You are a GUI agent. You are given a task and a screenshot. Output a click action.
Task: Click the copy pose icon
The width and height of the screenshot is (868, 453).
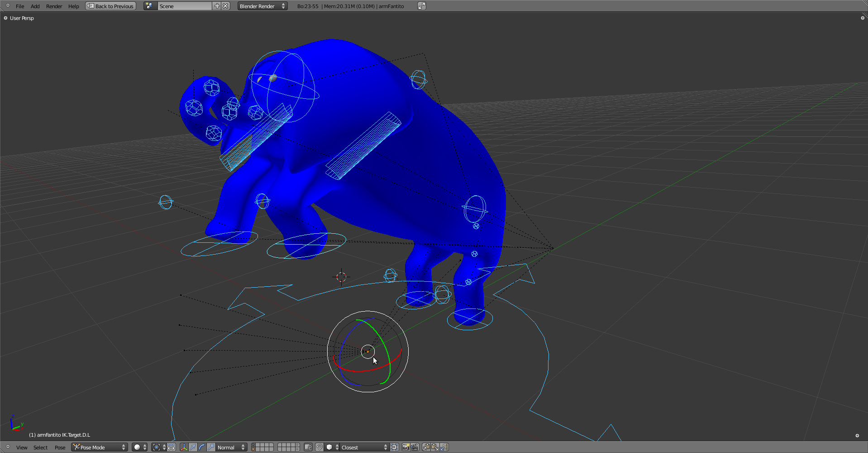[426, 448]
